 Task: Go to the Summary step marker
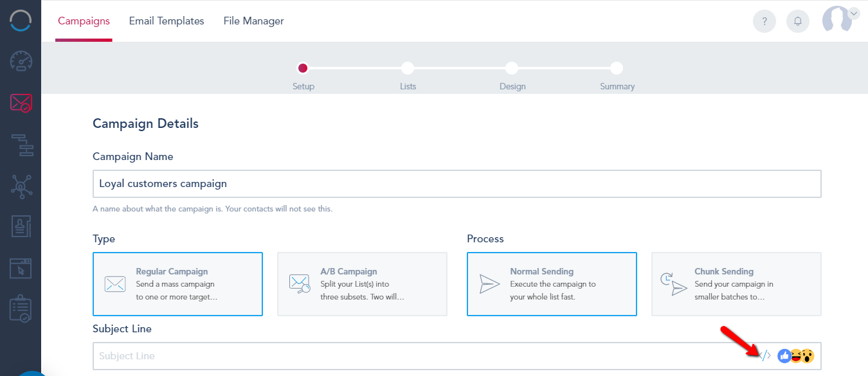click(x=617, y=68)
